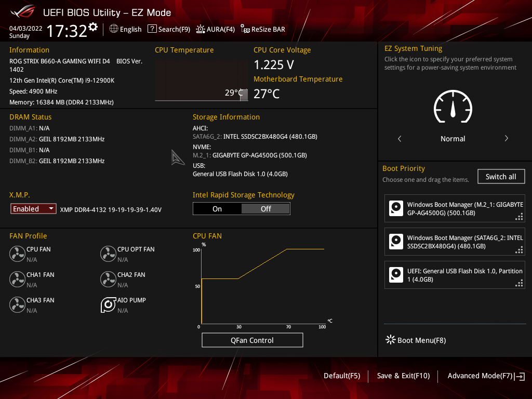Click Memory: 16384 MB (DDR4 2133MHz) text
The height and width of the screenshot is (399, 532).
coord(61,102)
